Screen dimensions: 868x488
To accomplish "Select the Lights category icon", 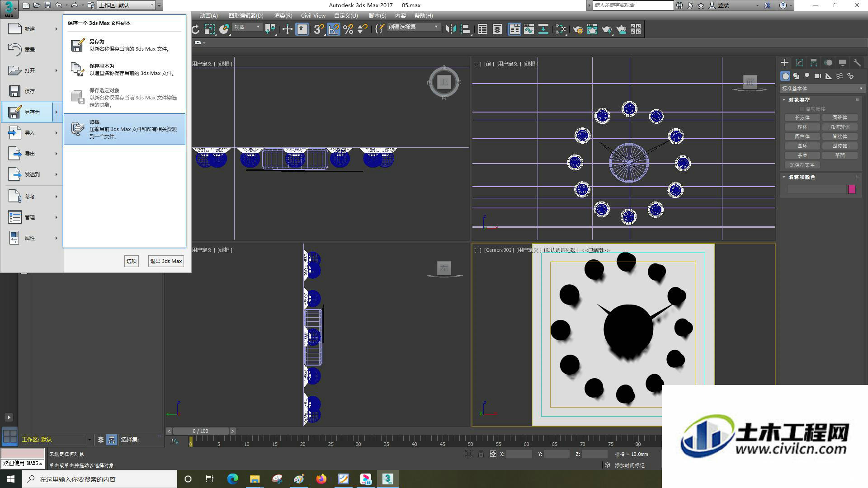I will pos(807,76).
